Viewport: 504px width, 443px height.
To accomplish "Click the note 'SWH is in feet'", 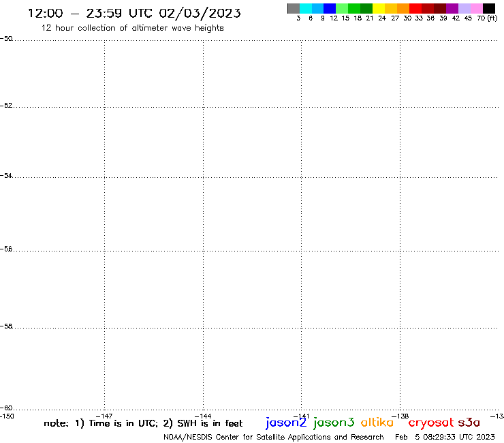I will (x=210, y=423).
